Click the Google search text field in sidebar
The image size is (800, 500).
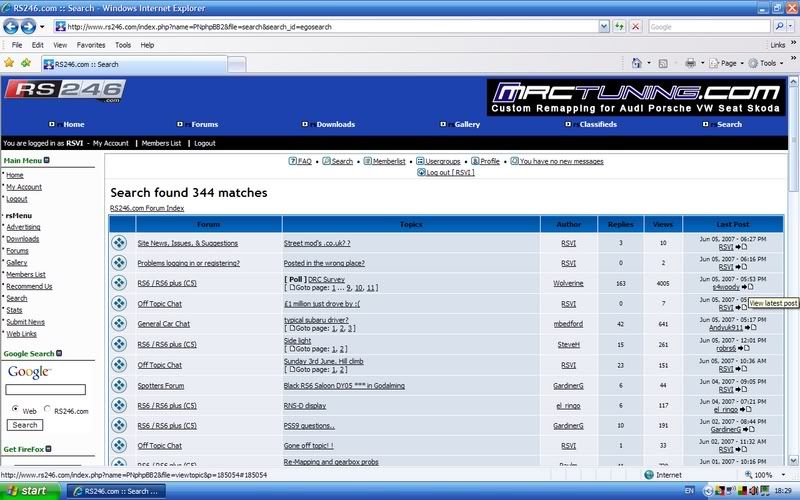45,390
